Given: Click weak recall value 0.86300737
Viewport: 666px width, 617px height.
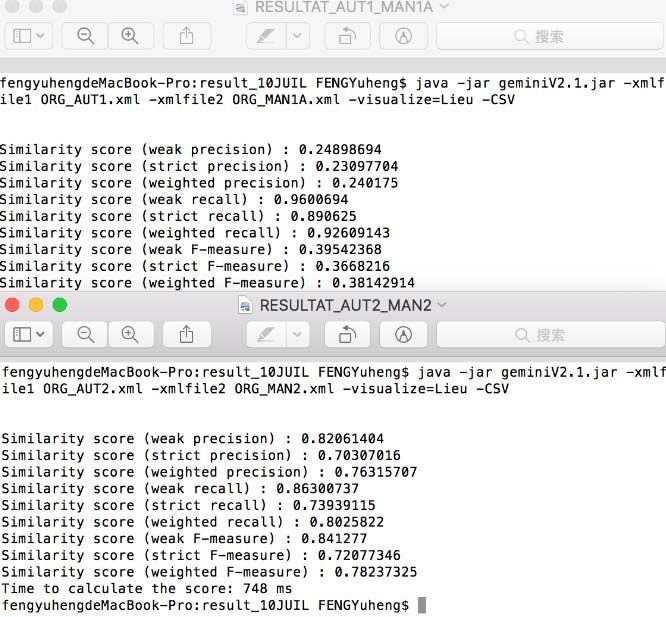Looking at the screenshot, I should (317, 488).
